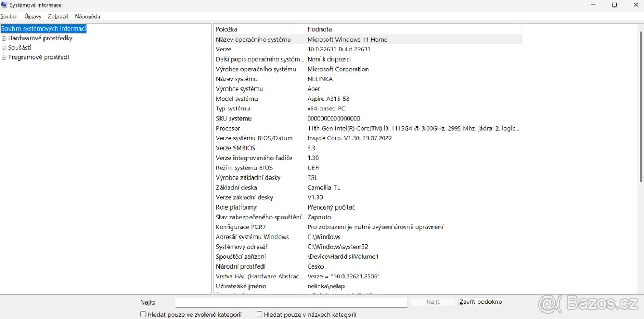
Task: Click the Najít search button
Action: click(433, 301)
